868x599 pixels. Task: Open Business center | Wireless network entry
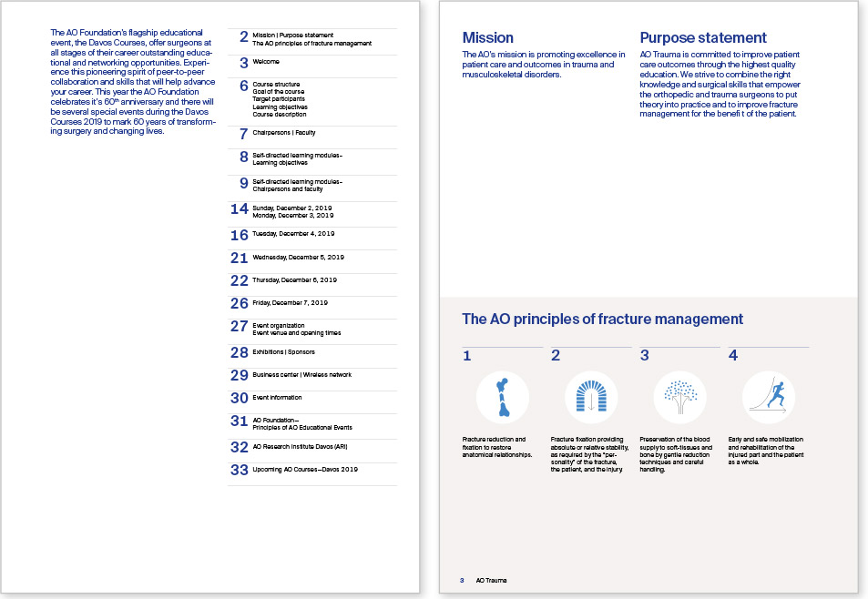pos(301,374)
